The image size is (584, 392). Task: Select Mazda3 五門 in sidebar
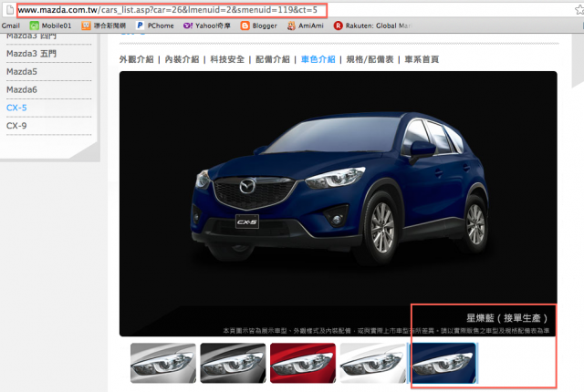tap(31, 54)
